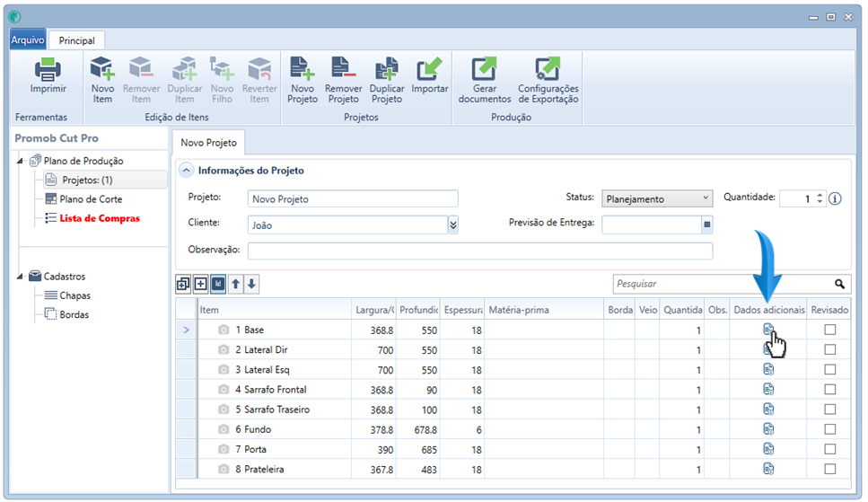Expand the Cliente dropdown arrow
The image size is (868, 502).
[x=453, y=225]
